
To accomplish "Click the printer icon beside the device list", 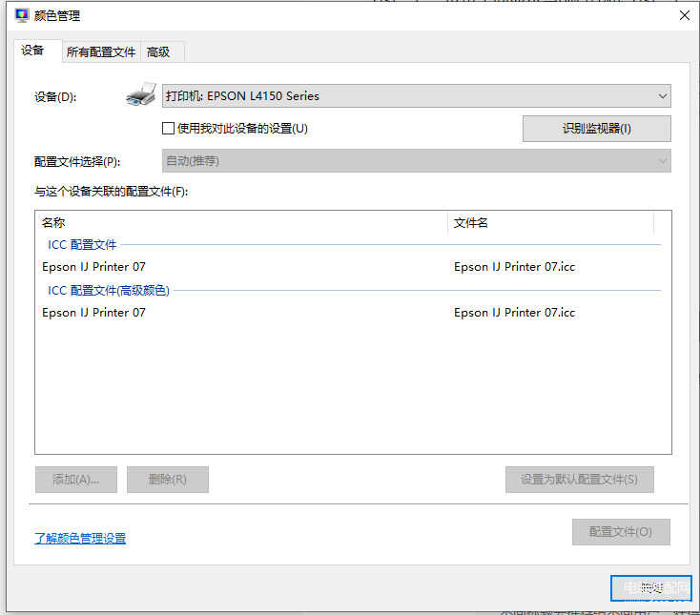I will click(141, 95).
